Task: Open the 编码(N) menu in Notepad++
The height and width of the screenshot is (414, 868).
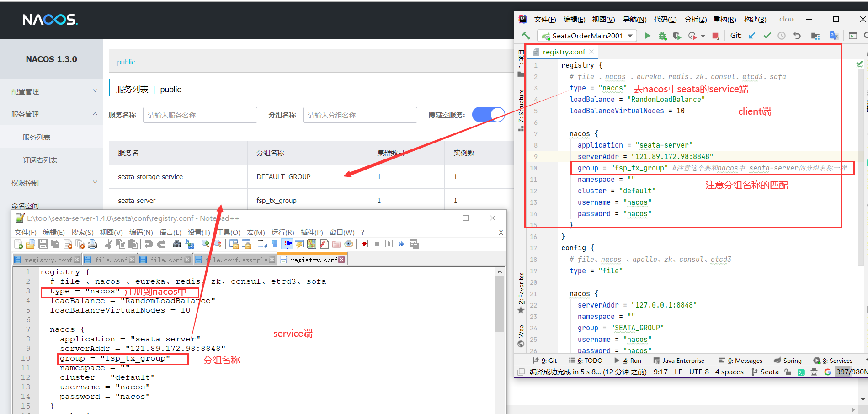Action: pyautogui.click(x=141, y=232)
